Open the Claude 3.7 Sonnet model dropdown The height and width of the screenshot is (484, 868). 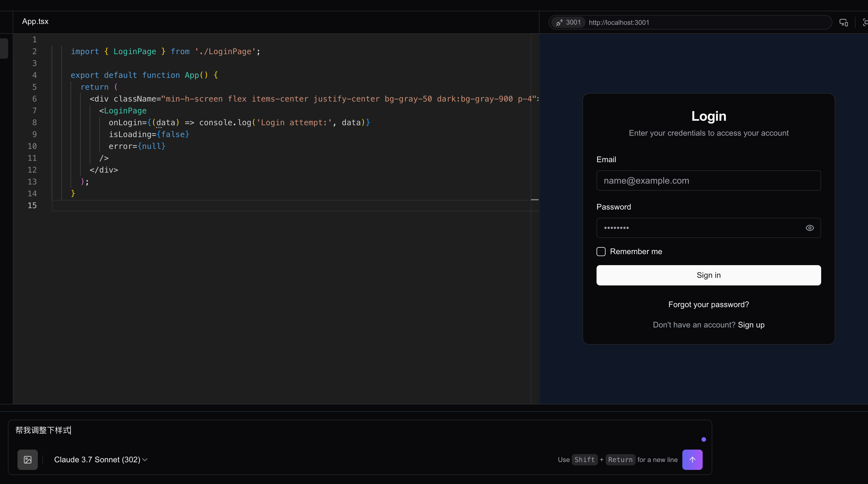tap(101, 459)
